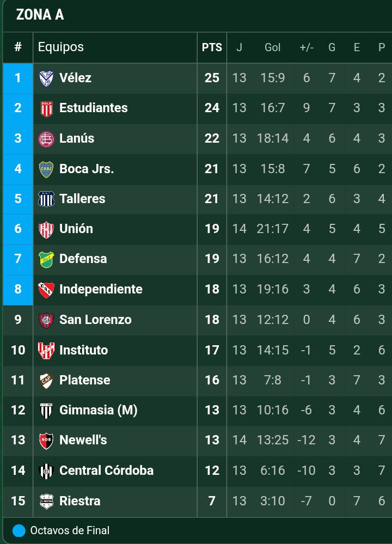Click the Equipos column header
Image resolution: width=392 pixels, height=544 pixels.
tap(61, 47)
